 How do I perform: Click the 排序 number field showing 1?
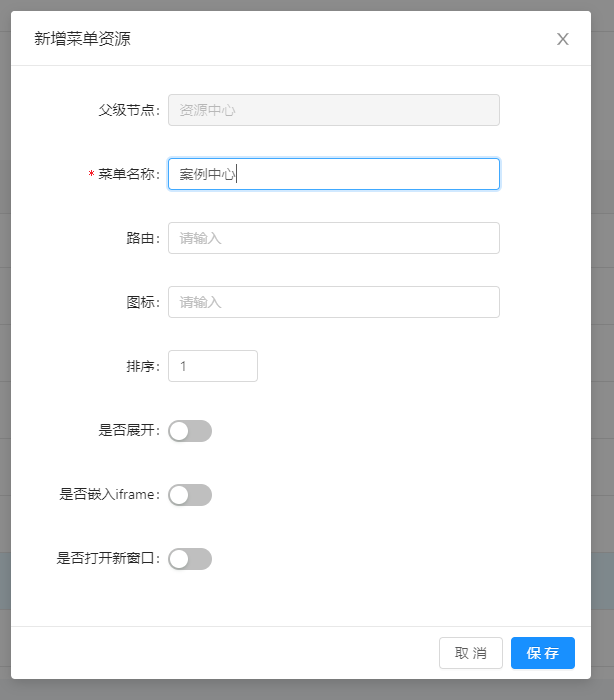(213, 366)
